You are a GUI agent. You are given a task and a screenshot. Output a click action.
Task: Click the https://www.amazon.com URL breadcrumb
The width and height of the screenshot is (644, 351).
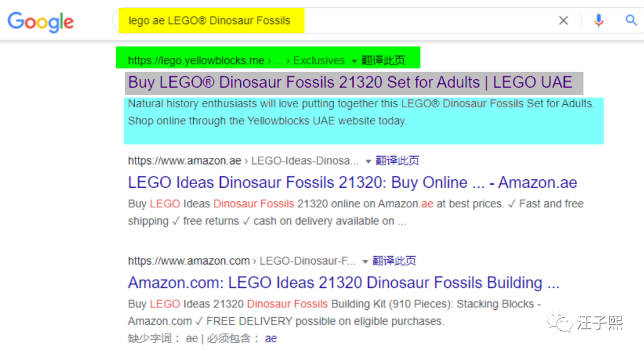189,260
